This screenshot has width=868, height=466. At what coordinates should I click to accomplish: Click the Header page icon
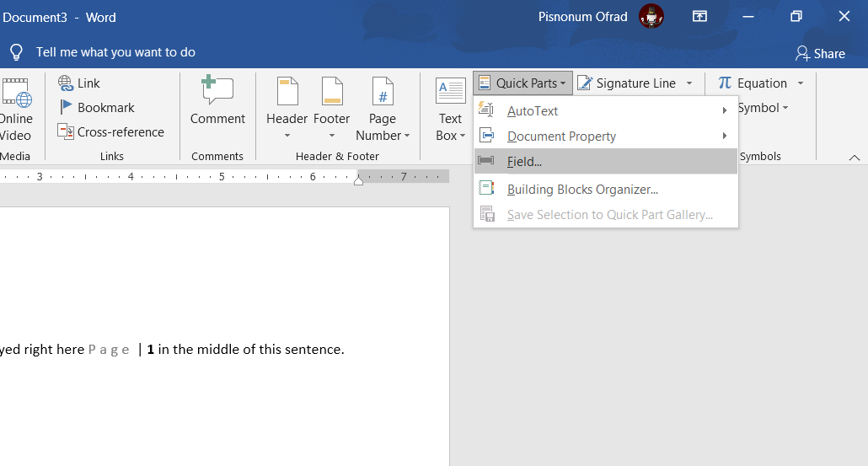pos(287,91)
